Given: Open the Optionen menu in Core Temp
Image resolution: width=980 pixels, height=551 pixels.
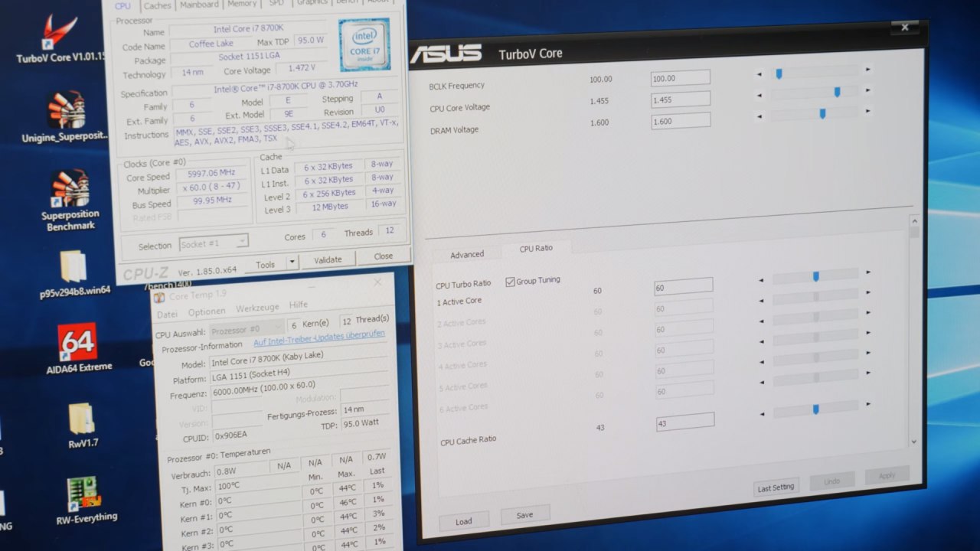Looking at the screenshot, I should coord(207,311).
